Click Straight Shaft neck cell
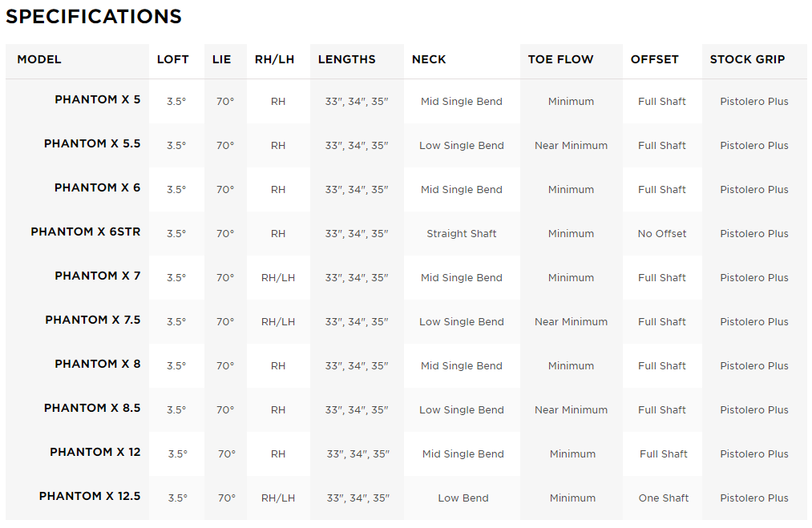The image size is (812, 528). click(462, 233)
